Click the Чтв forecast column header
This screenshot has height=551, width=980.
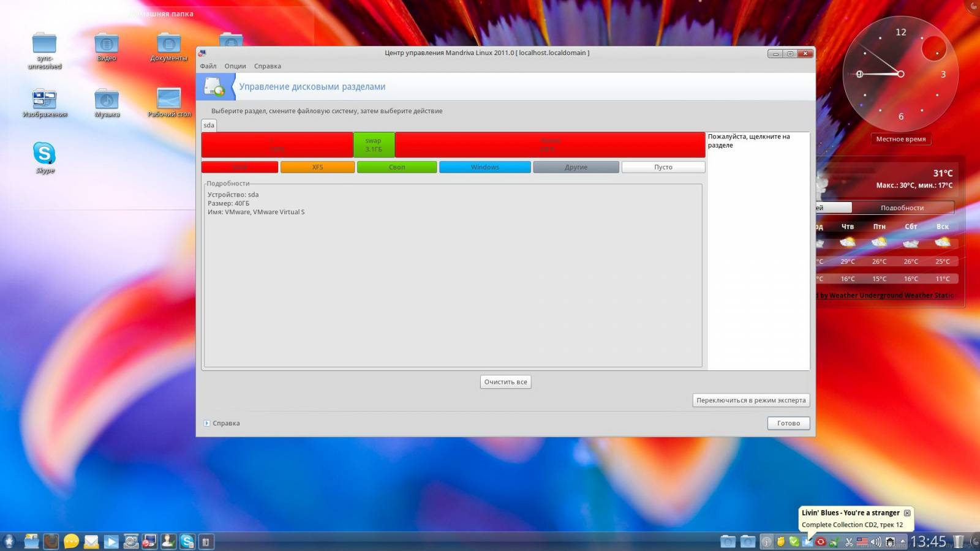[848, 227]
